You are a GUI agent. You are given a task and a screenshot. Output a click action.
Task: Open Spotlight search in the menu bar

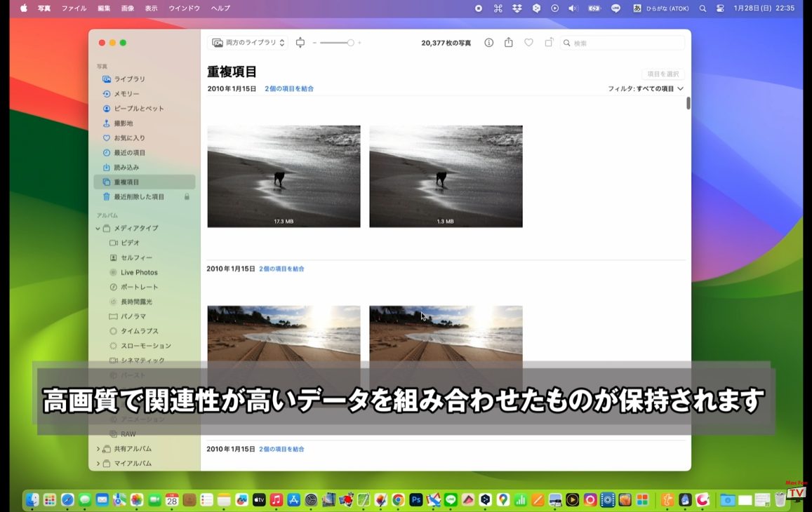[x=703, y=8]
